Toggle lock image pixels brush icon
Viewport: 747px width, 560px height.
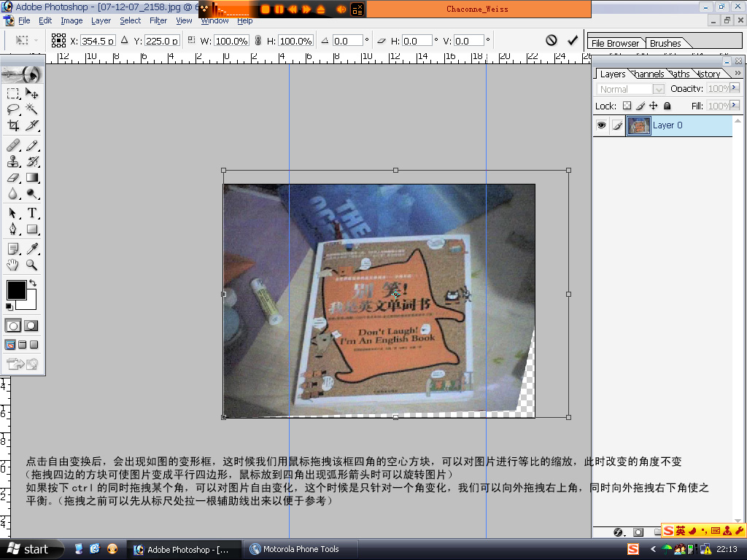pos(640,106)
